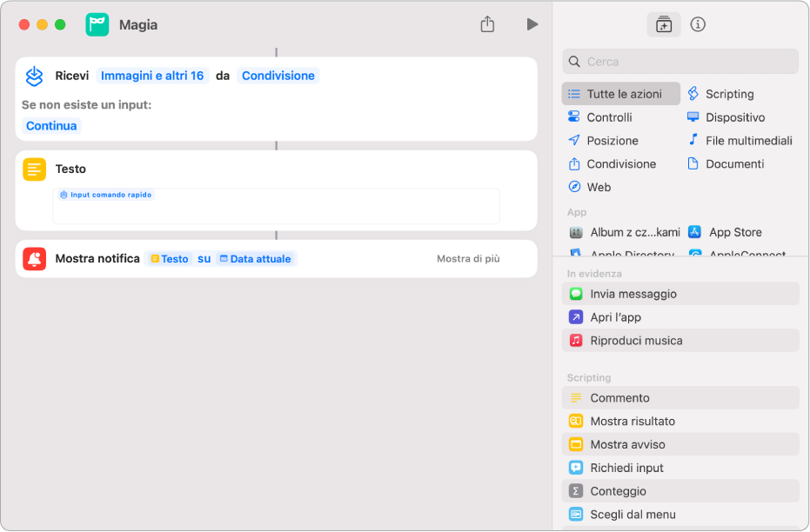810x532 pixels.
Task: Add Commento action
Action: coord(680,398)
